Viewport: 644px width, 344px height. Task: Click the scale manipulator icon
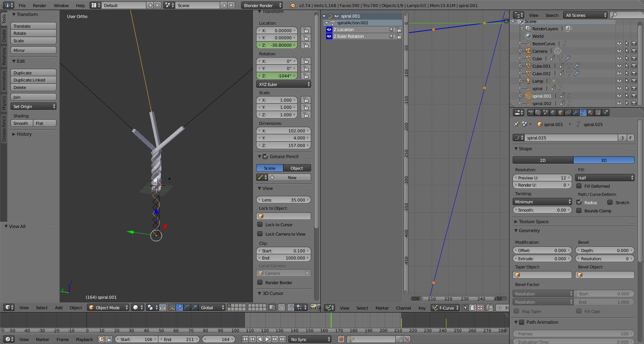pyautogui.click(x=194, y=307)
